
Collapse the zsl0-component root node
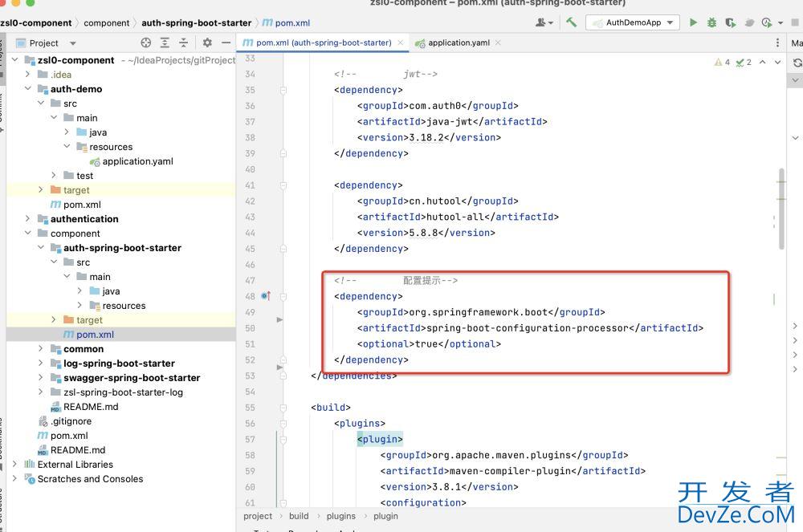point(14,60)
